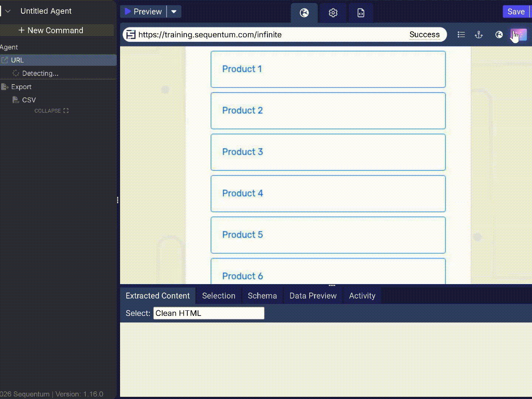Select the URL command in the agent tree
Image resolution: width=532 pixels, height=399 pixels.
pos(17,60)
